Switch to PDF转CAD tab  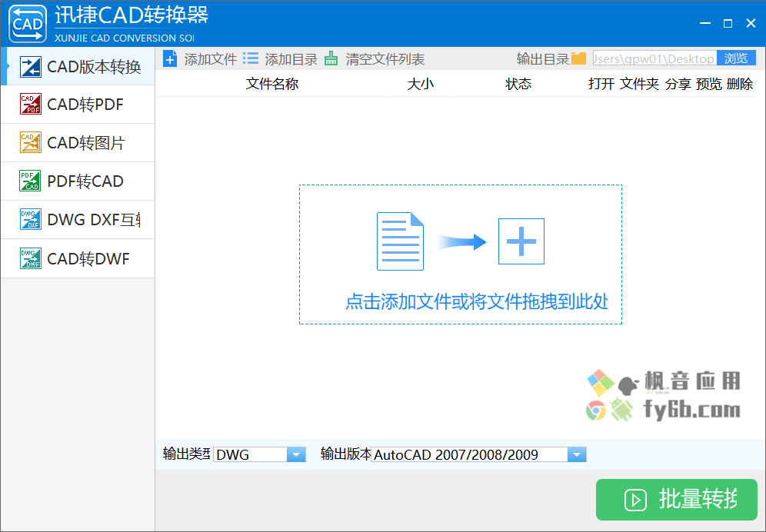[x=78, y=181]
